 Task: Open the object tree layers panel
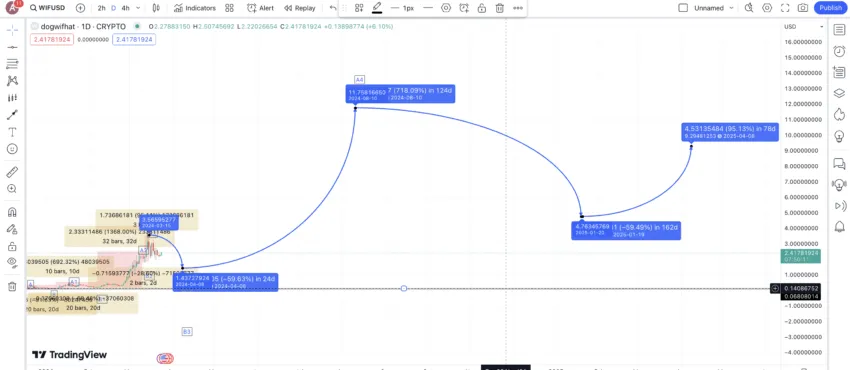[839, 93]
